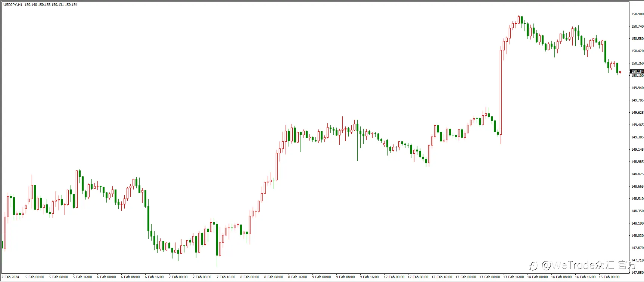Image resolution: width=644 pixels, height=282 pixels.
Task: Click the 7 Feb 00:00 time label
Action: tap(178, 277)
